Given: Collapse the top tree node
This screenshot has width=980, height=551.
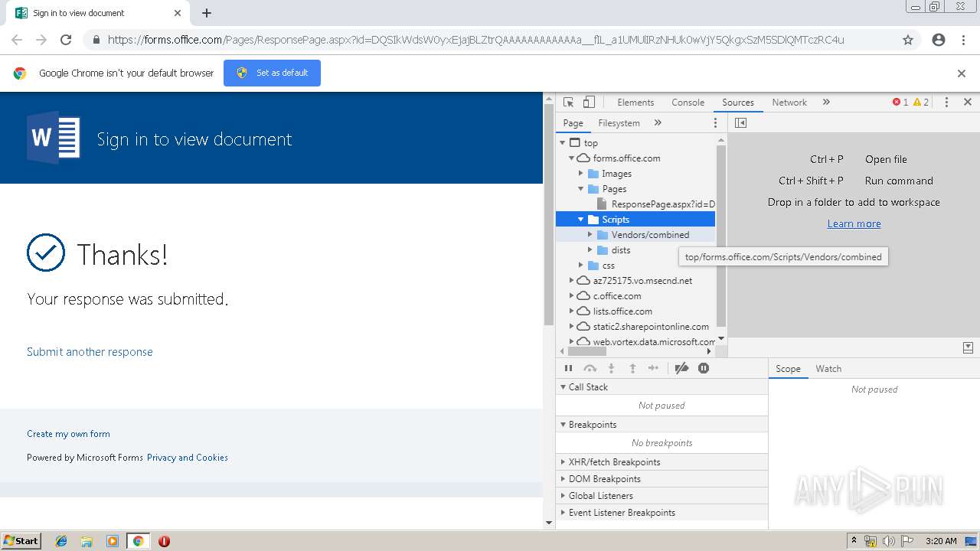Looking at the screenshot, I should 563,142.
